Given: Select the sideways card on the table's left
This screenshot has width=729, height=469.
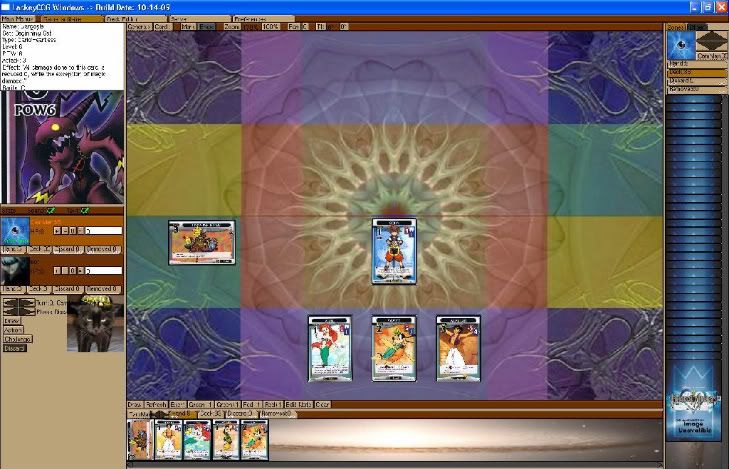Looking at the screenshot, I should tap(202, 243).
